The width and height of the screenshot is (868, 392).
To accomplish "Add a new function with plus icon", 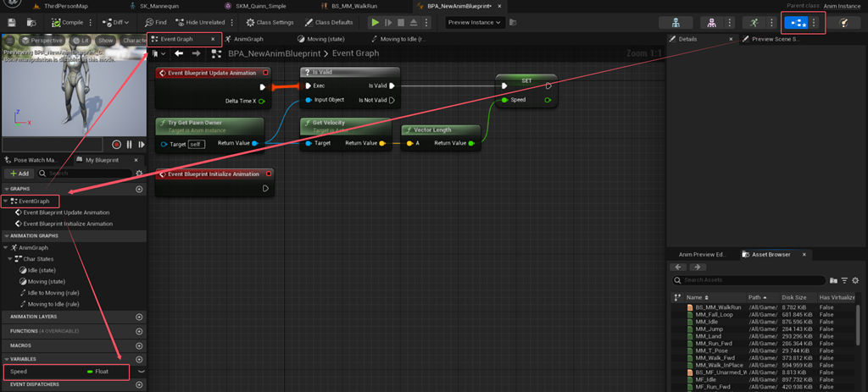I will (x=139, y=331).
